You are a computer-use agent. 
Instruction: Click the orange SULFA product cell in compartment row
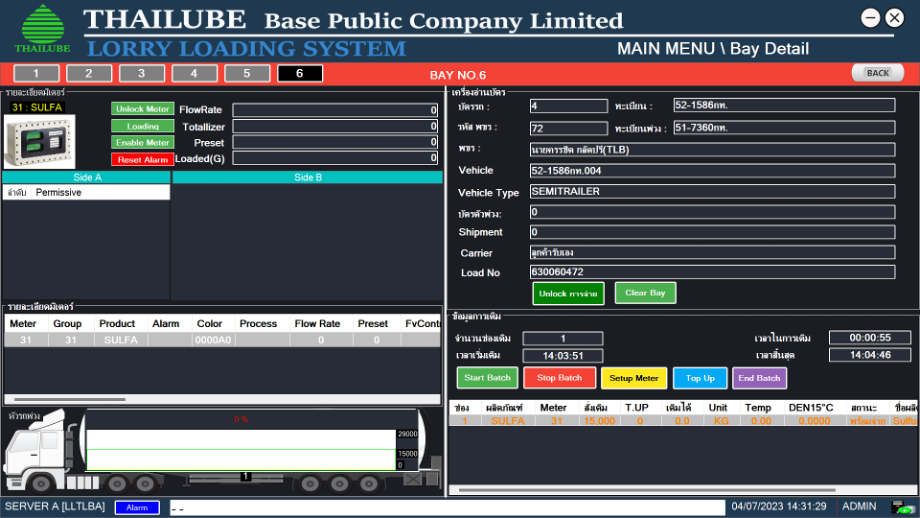click(x=508, y=421)
